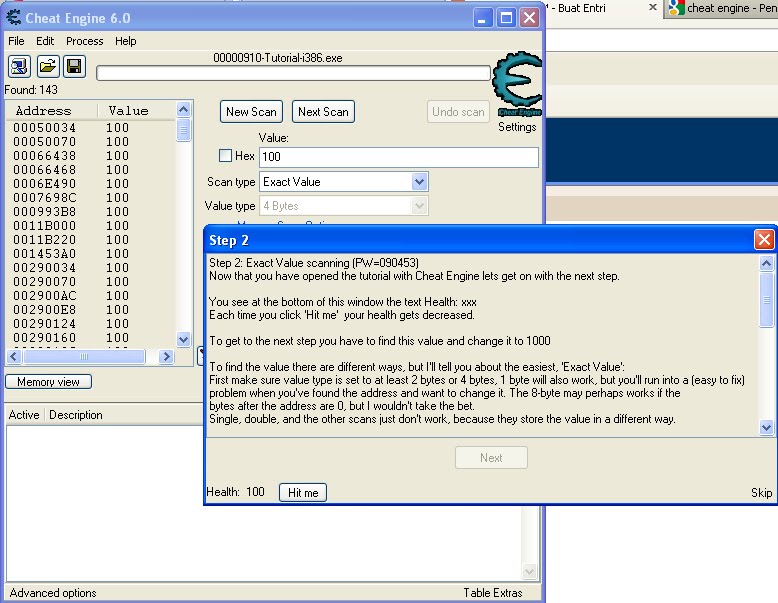Click tutorial text scrollbar thumb
The image size is (778, 603).
766,300
